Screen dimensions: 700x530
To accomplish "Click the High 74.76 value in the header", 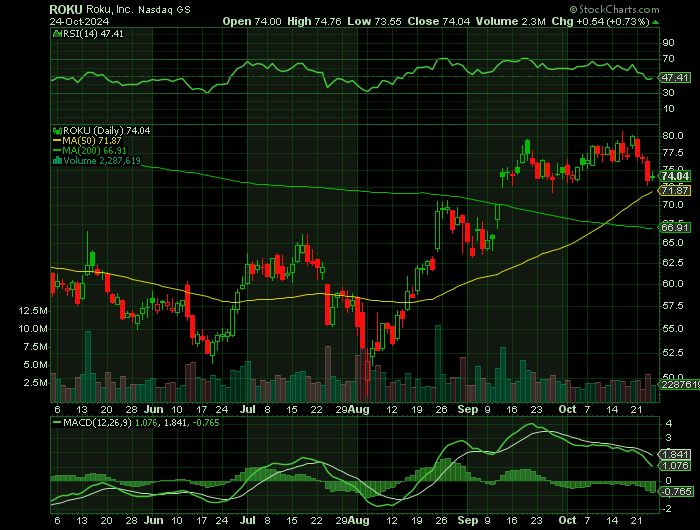I will point(314,21).
